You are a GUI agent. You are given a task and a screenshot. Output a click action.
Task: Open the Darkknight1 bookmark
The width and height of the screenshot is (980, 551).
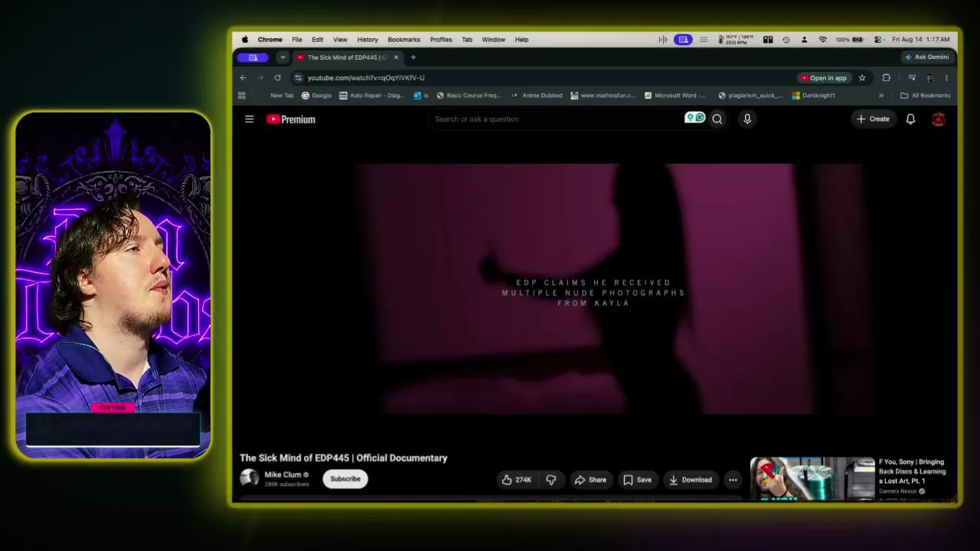pyautogui.click(x=813, y=96)
